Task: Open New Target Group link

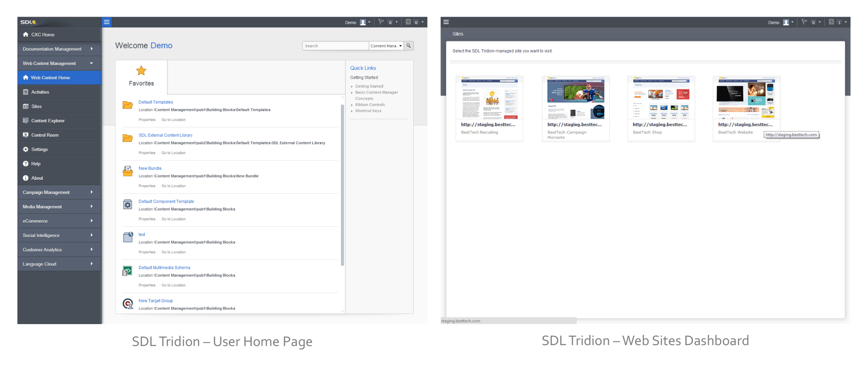Action: point(156,301)
